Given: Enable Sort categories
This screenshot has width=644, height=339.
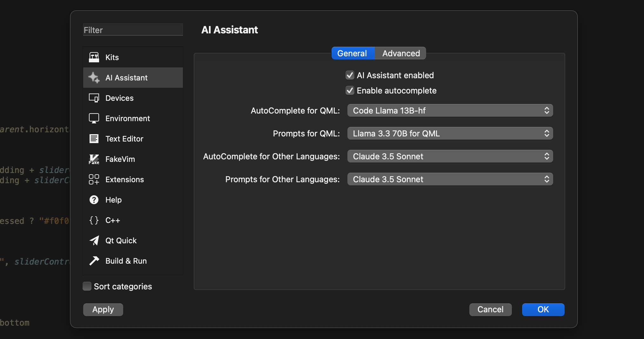Looking at the screenshot, I should (87, 286).
